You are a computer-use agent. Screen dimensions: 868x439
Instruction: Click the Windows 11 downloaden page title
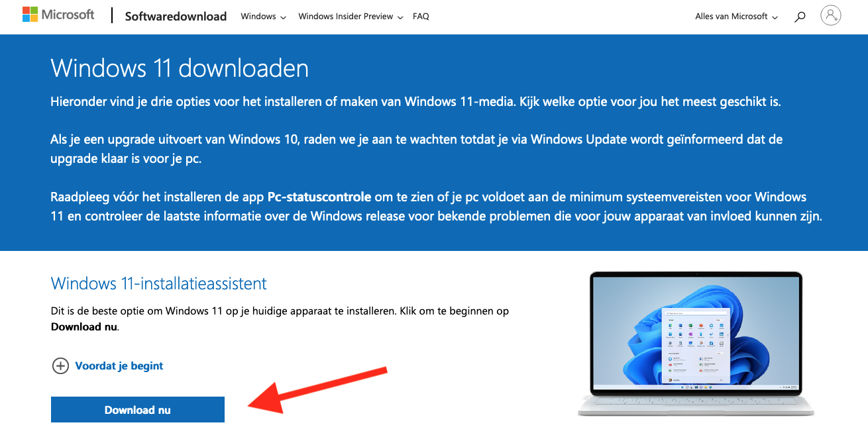point(180,68)
